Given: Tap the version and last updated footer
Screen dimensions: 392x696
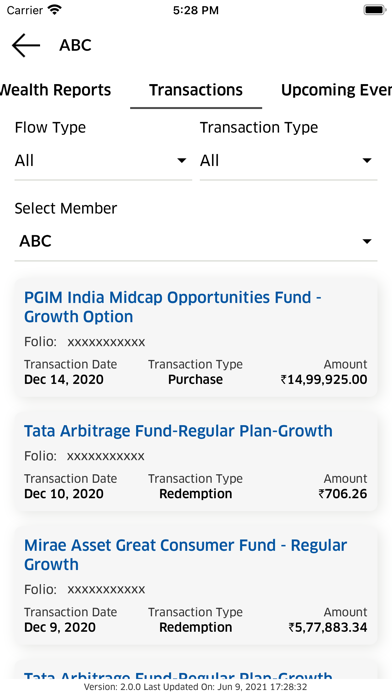Looking at the screenshot, I should [195, 687].
